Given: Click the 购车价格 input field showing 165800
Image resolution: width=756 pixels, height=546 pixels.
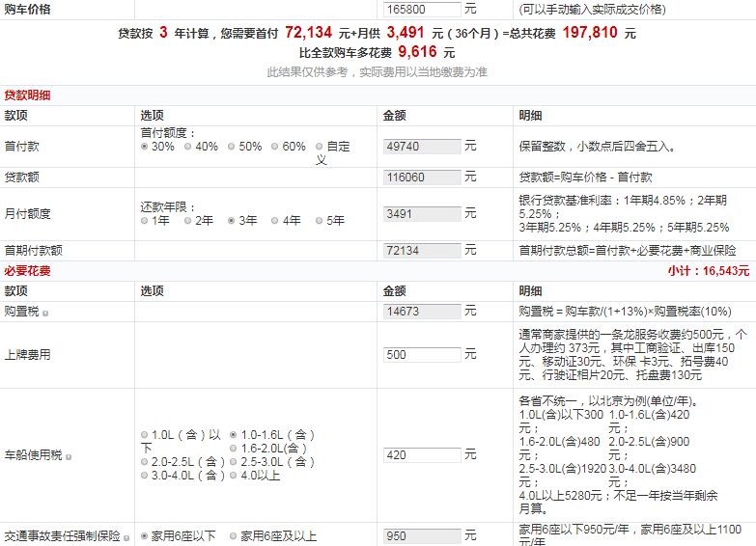Looking at the screenshot, I should coord(422,9).
